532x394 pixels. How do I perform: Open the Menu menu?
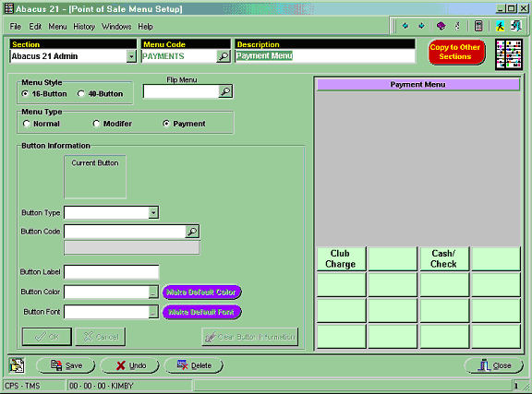coord(57,27)
